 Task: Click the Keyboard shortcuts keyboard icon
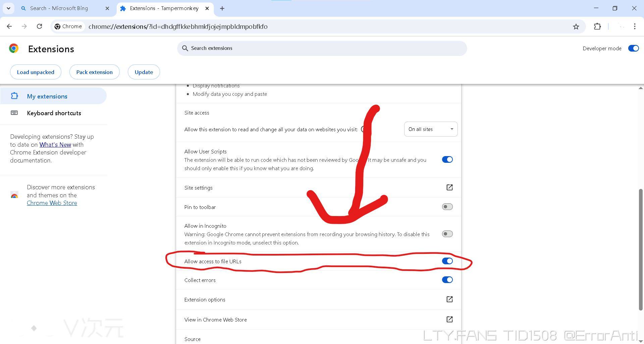[14, 113]
